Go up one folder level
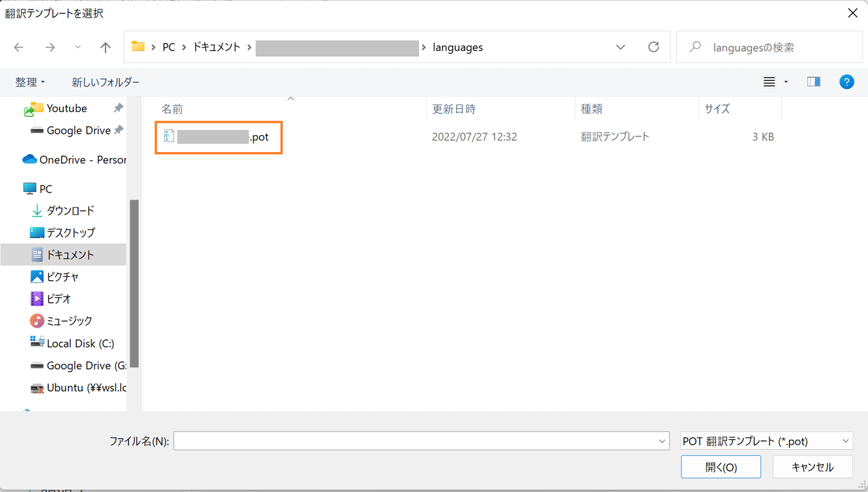The width and height of the screenshot is (868, 492). pos(105,48)
